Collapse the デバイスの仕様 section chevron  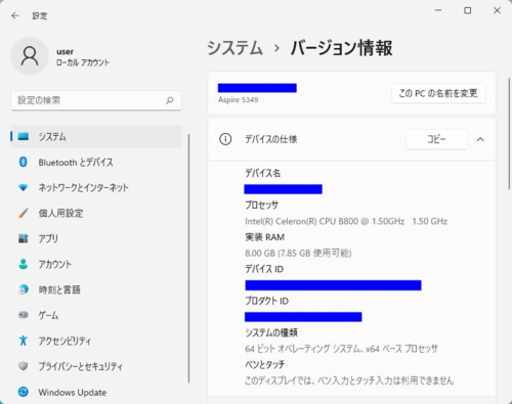click(480, 139)
